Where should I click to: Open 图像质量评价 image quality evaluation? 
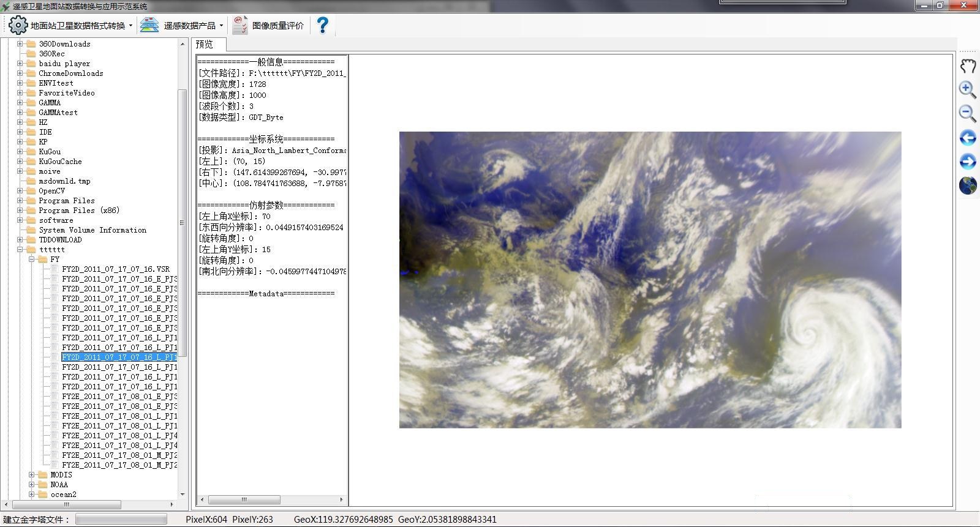click(x=277, y=26)
